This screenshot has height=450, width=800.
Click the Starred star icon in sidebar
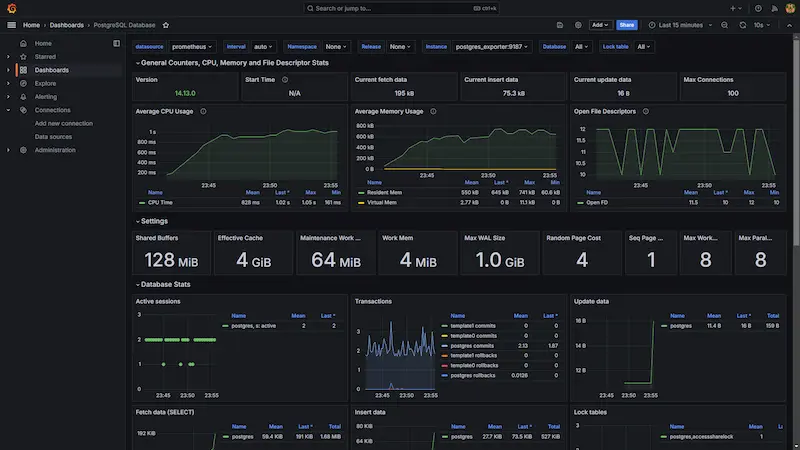pyautogui.click(x=23, y=57)
